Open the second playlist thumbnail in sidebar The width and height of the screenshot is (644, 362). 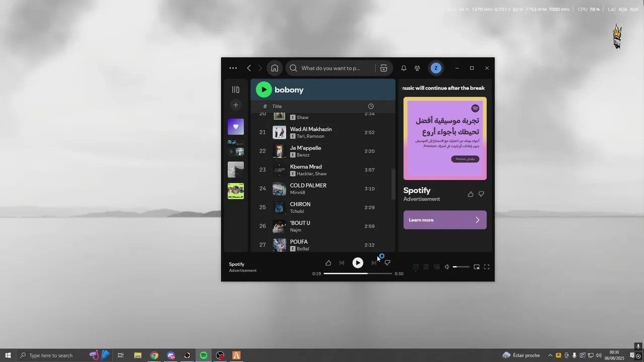click(235, 148)
